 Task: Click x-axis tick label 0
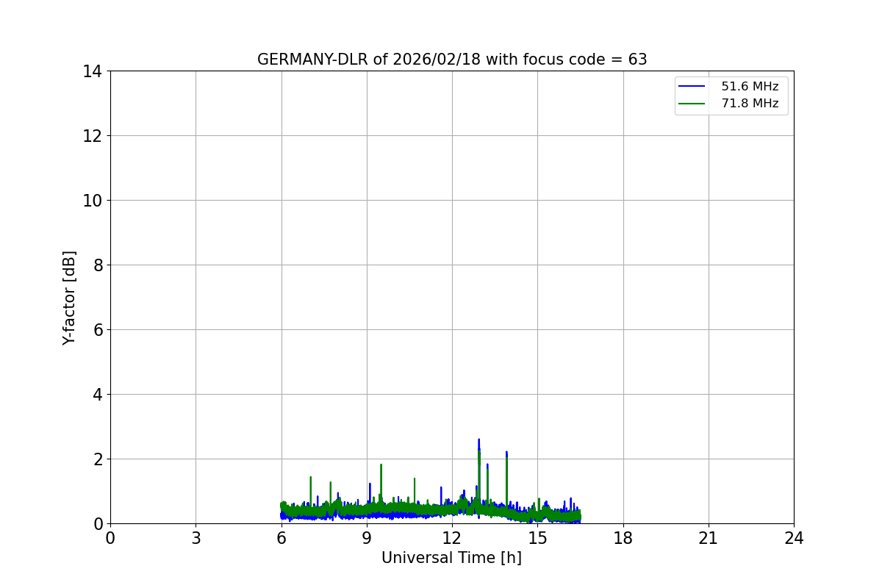[x=110, y=538]
